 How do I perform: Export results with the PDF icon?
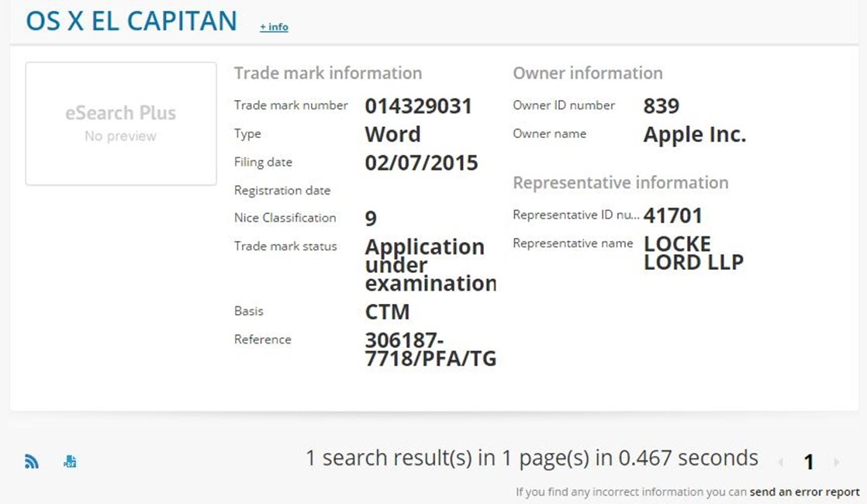[x=70, y=461]
